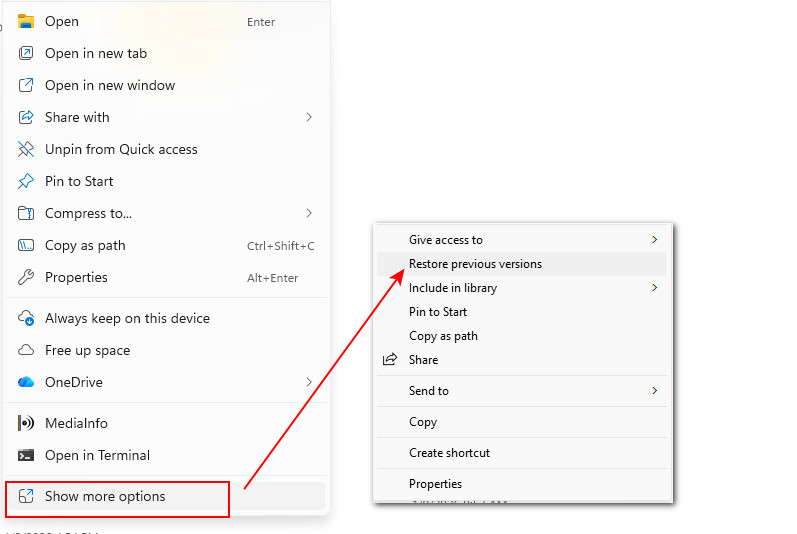
Task: Choose Show more options
Action: tap(105, 497)
